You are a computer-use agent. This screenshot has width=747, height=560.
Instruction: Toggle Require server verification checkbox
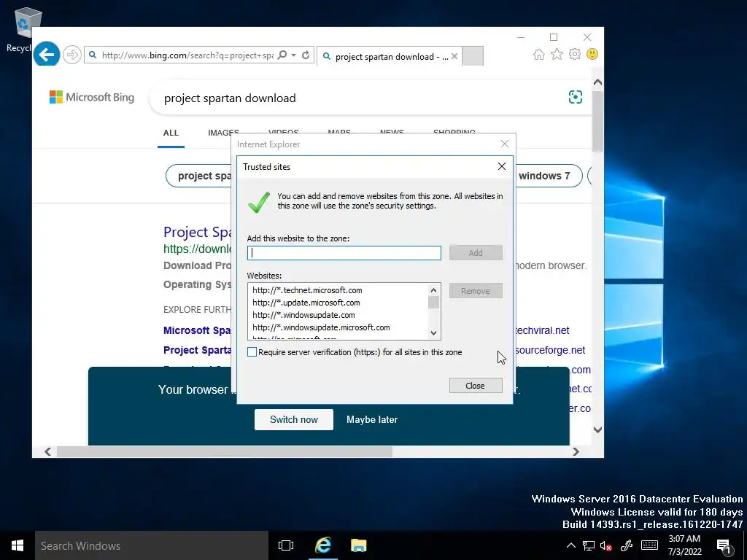[252, 352]
